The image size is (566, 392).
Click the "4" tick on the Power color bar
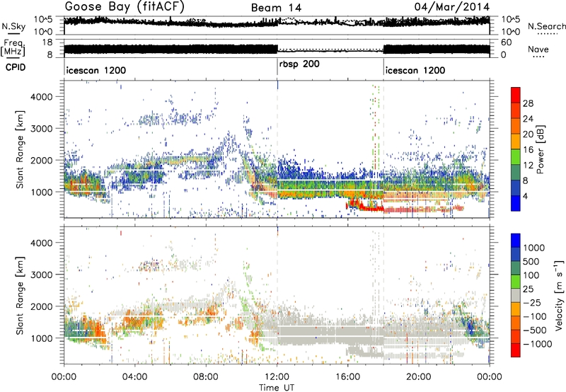526,196
